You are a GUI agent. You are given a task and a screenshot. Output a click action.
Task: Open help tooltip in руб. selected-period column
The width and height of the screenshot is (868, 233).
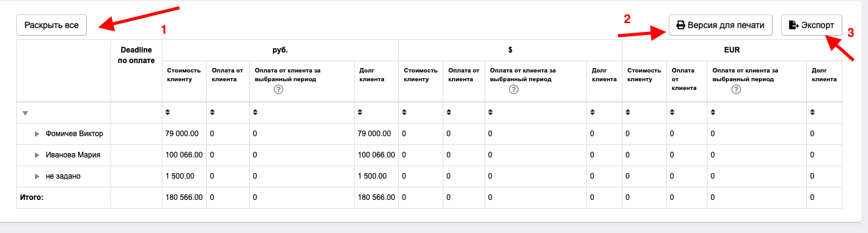(x=279, y=90)
